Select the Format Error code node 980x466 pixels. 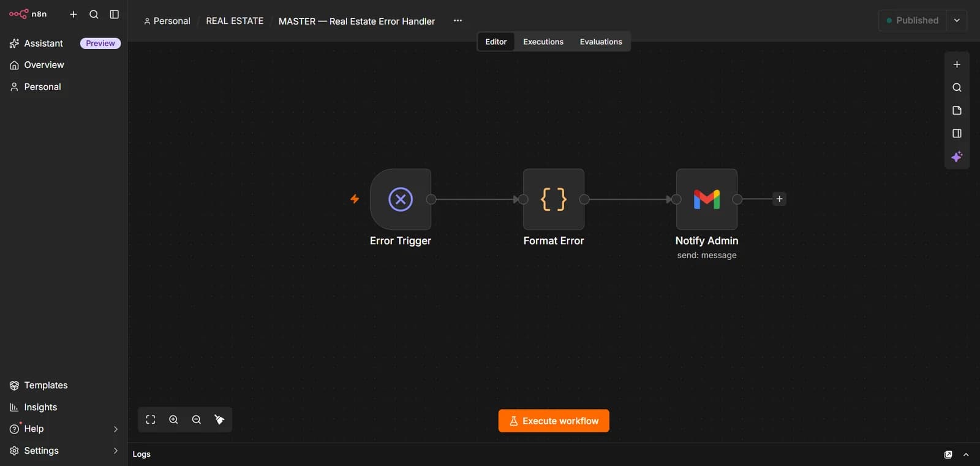click(554, 199)
